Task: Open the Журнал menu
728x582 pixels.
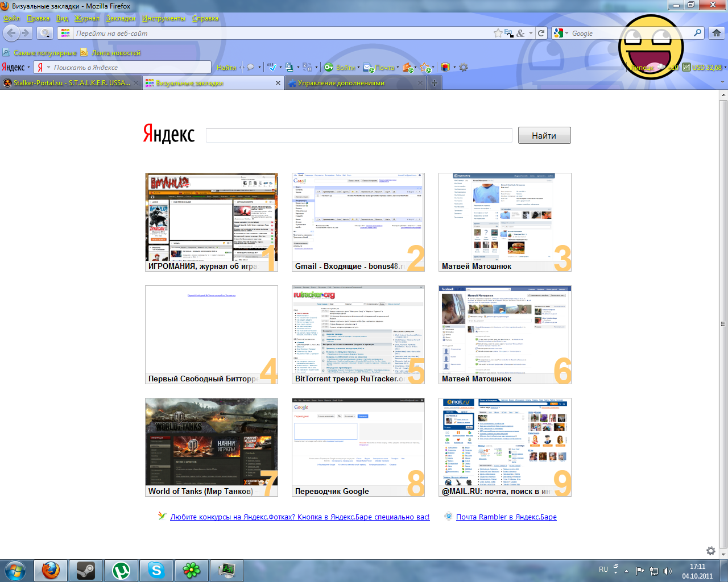Action: pyautogui.click(x=86, y=18)
